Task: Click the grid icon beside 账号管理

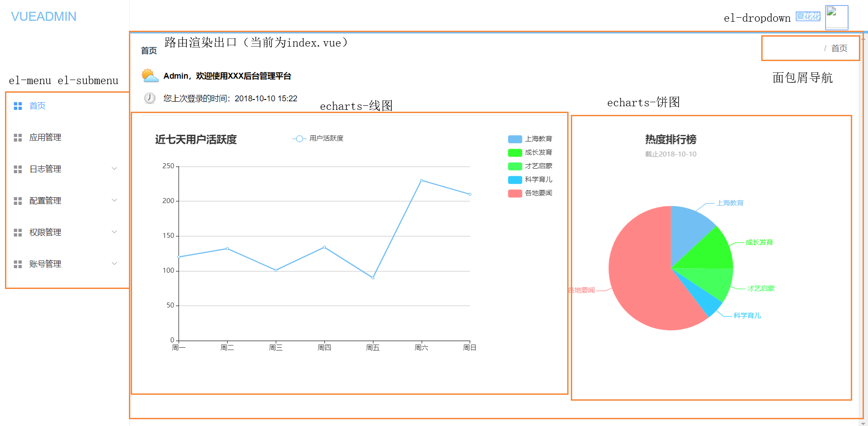Action: click(x=18, y=264)
